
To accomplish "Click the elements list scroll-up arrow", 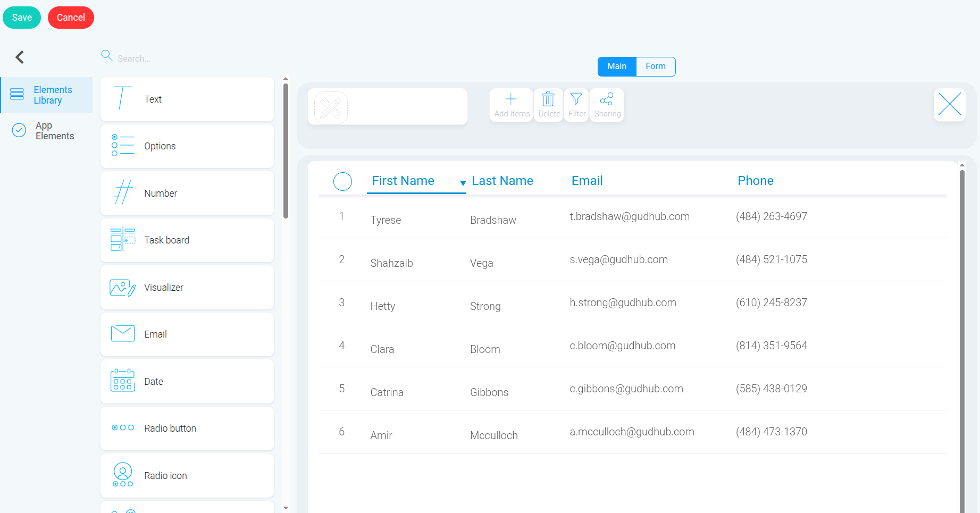I will point(286,79).
